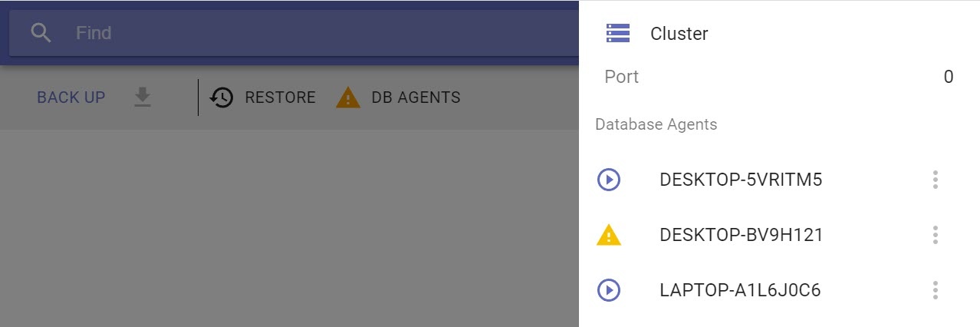Click the BACK UP button

coord(71,97)
